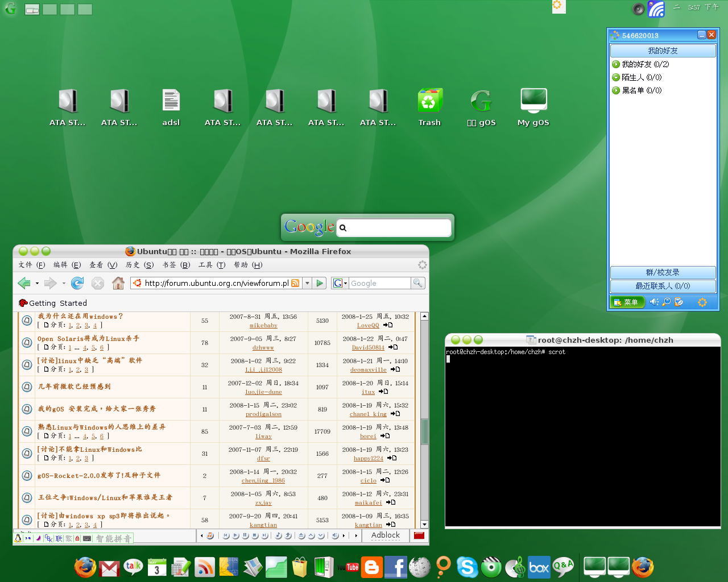Open search engine selector dropdown in Firefox

(x=340, y=283)
